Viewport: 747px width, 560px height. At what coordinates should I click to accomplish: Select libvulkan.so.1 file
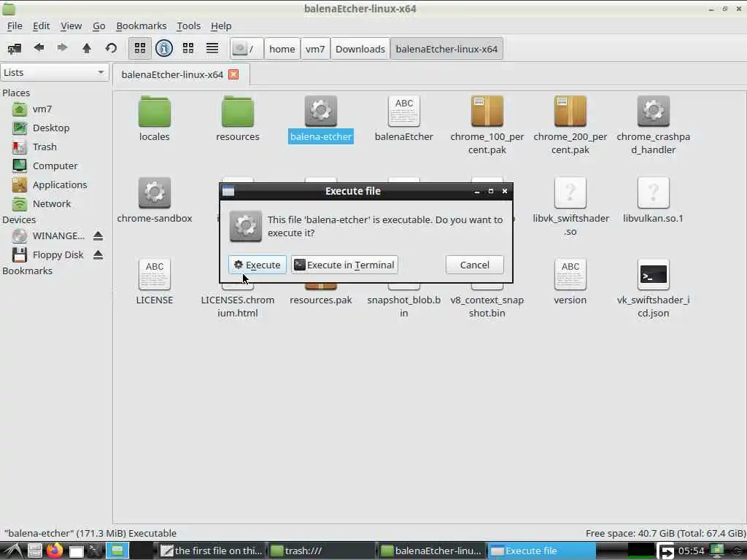653,200
